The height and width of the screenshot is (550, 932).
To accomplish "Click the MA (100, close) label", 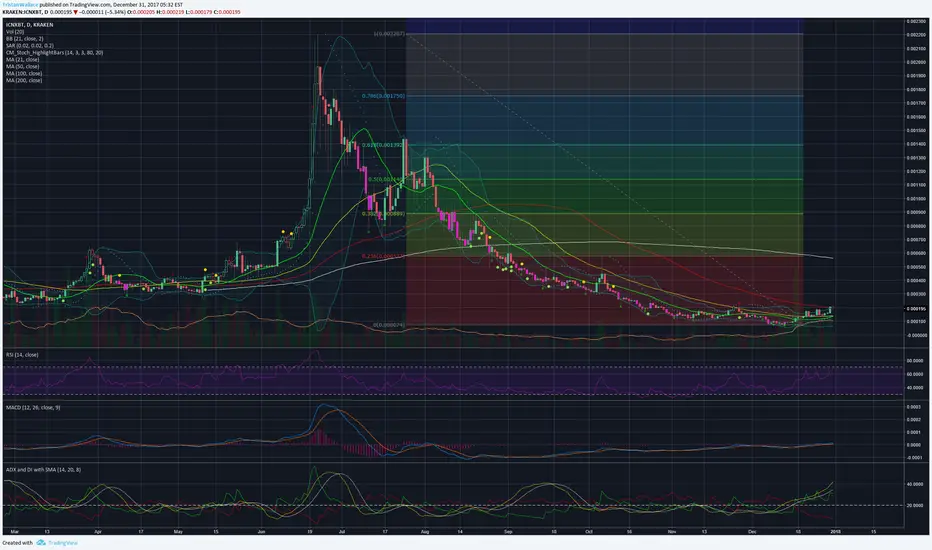I will coord(24,74).
